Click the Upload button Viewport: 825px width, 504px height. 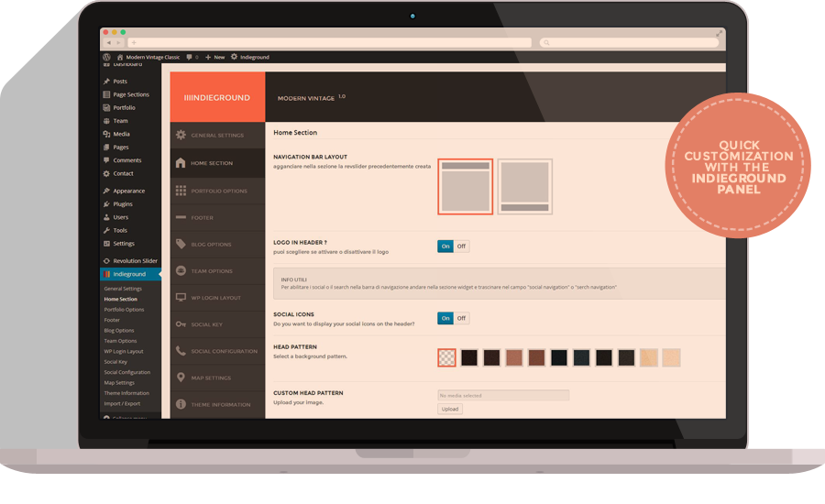click(450, 409)
